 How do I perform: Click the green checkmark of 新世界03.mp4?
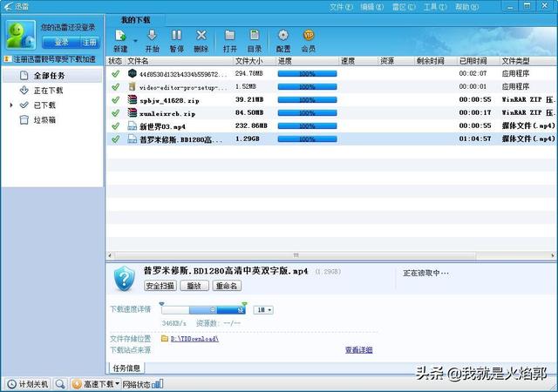click(115, 126)
